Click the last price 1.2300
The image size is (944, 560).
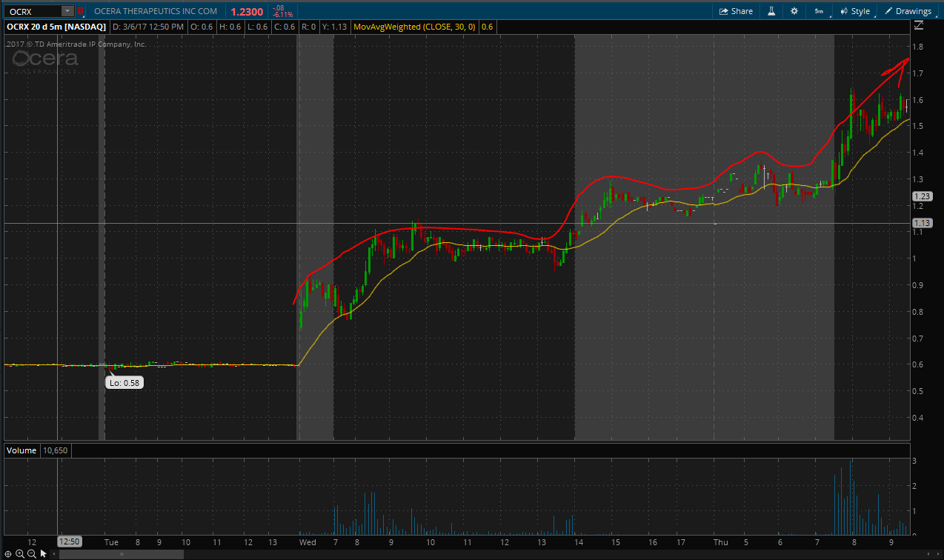(245, 12)
